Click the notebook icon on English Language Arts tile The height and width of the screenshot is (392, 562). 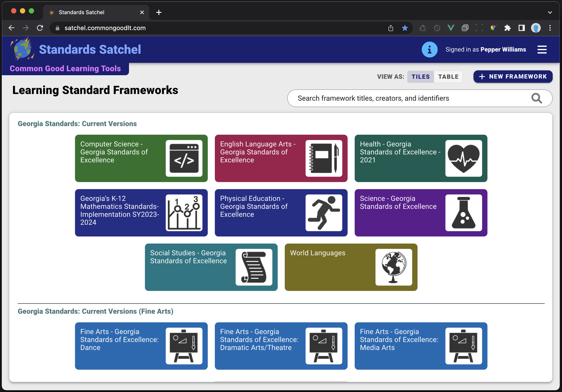tap(324, 158)
